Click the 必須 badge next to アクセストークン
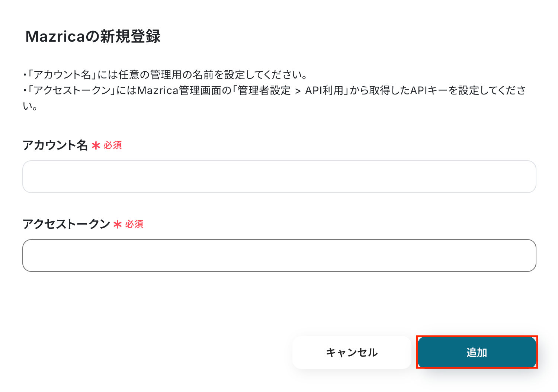 pos(134,224)
